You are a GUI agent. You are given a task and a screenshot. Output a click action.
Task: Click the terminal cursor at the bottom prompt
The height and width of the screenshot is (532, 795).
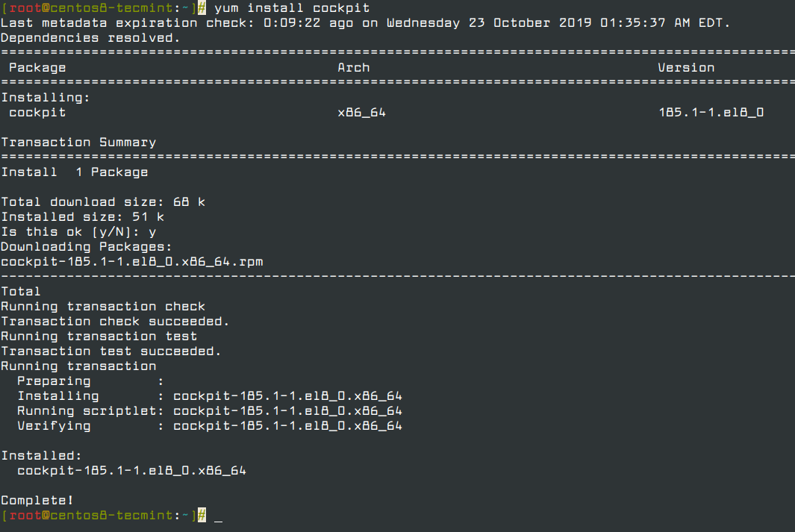[218, 516]
